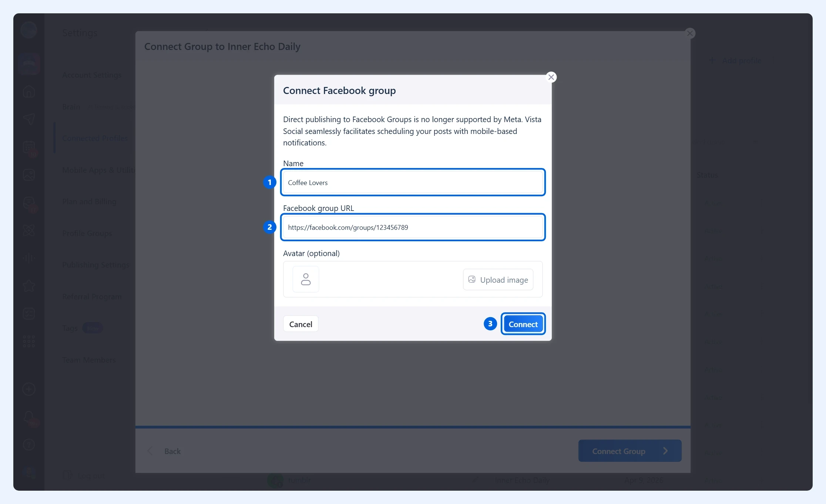The height and width of the screenshot is (504, 826).
Task: Open Profile Groups settings
Action: [x=87, y=233]
